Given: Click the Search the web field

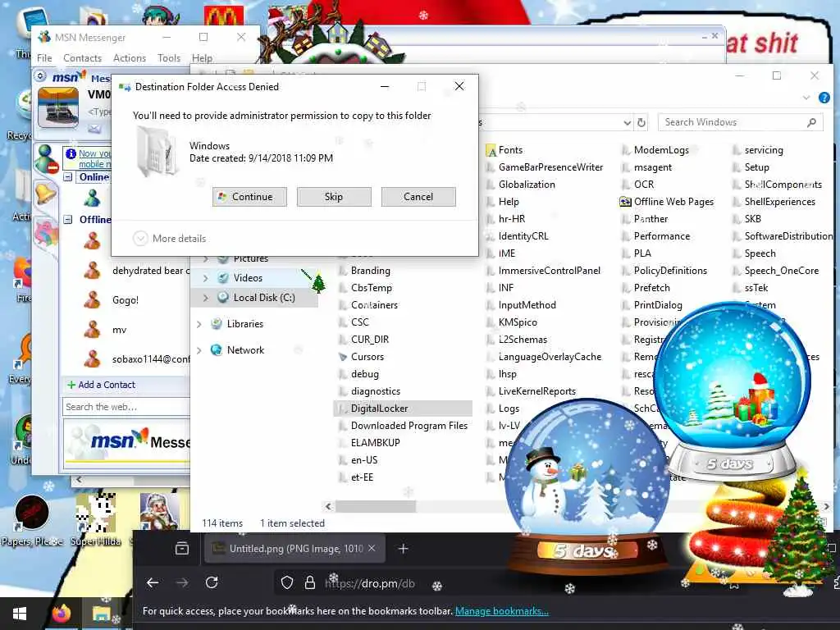Looking at the screenshot, I should pyautogui.click(x=126, y=407).
